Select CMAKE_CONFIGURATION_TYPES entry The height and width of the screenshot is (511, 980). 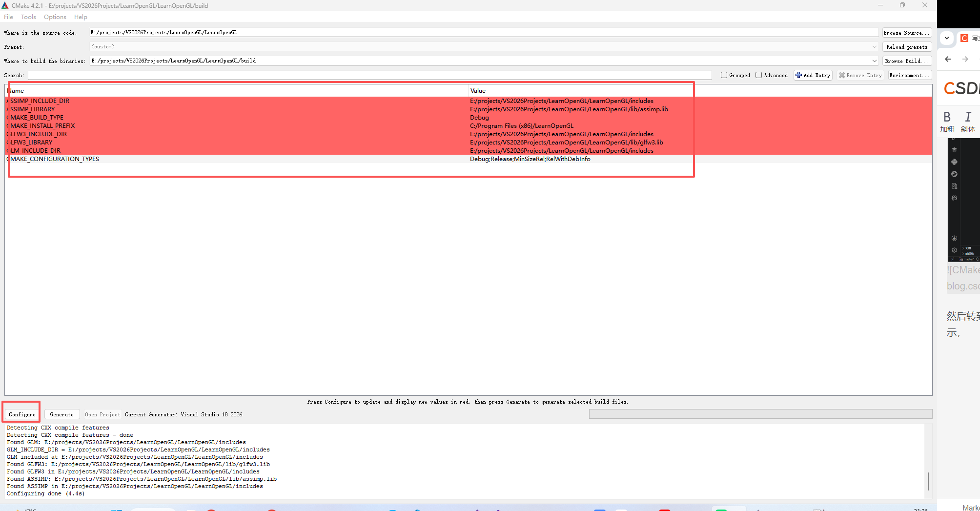coord(53,159)
